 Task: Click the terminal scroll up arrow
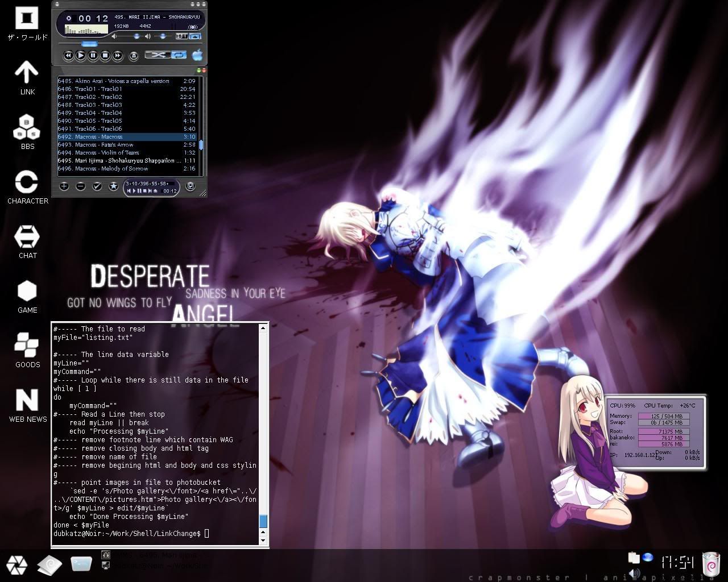(x=263, y=328)
